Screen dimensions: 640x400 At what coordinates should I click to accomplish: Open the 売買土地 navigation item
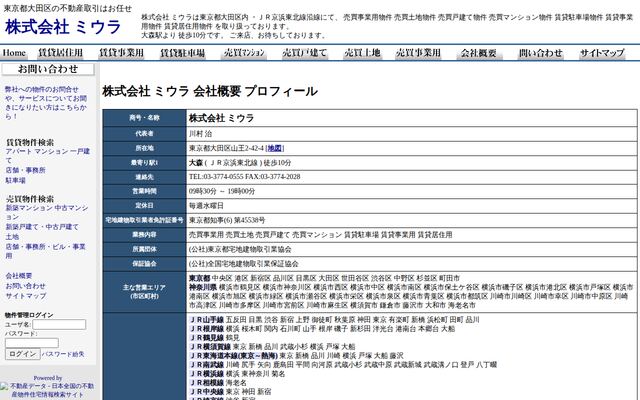362,53
